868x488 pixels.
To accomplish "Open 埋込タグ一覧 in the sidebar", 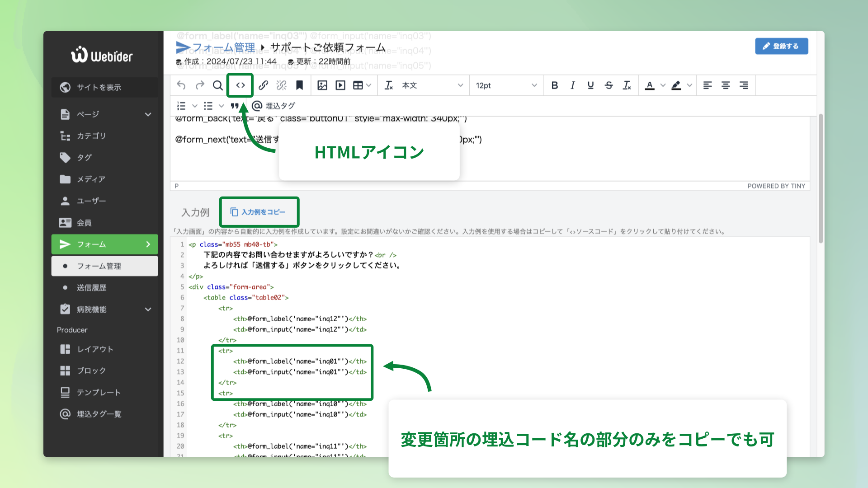I will 105,414.
